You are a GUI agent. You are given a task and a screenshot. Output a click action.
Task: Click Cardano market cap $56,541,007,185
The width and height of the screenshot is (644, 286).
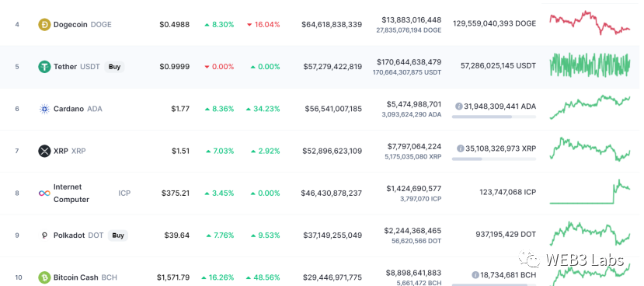(x=333, y=109)
